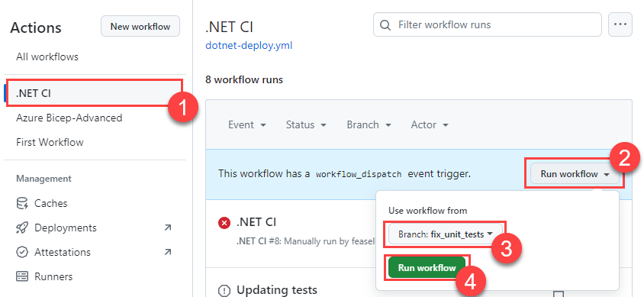This screenshot has width=644, height=297.
Task: Open the Status filter dropdown
Action: point(306,124)
